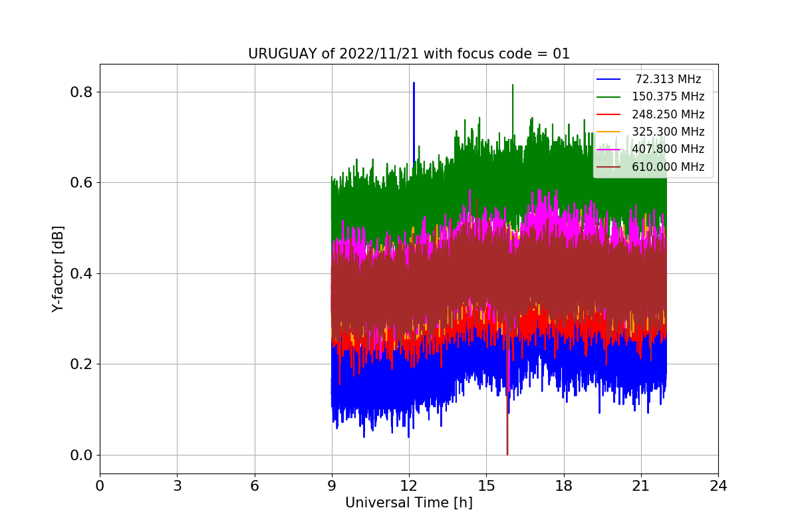This screenshot has width=798, height=532.
Task: Click the green line sample in legend
Action: 608,97
